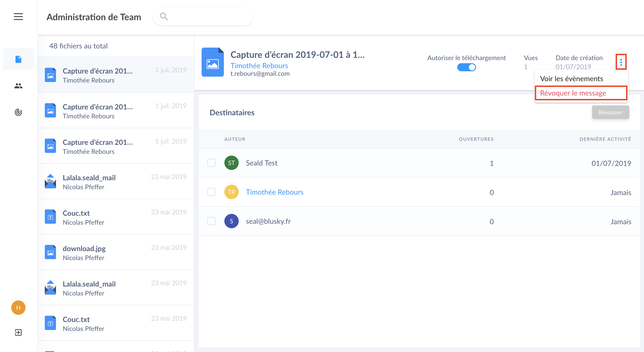Click the Administration de Team title
This screenshot has height=352, width=644.
(x=94, y=17)
